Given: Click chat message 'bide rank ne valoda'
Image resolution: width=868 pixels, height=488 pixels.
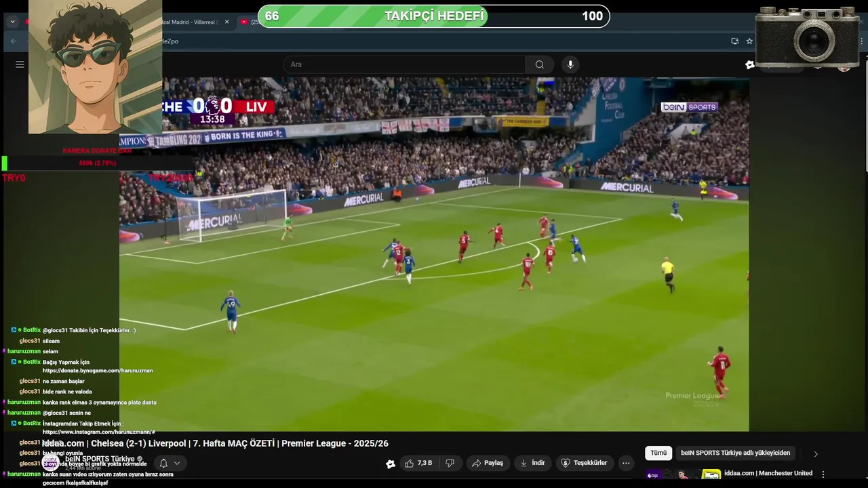Looking at the screenshot, I should point(67,392).
